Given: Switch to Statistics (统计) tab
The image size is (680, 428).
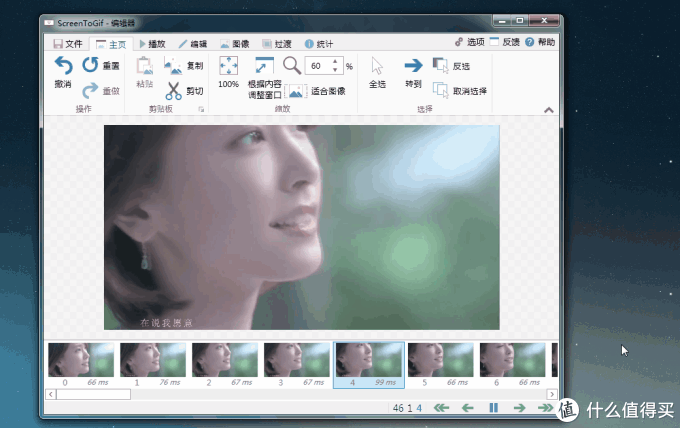Looking at the screenshot, I should [x=319, y=44].
